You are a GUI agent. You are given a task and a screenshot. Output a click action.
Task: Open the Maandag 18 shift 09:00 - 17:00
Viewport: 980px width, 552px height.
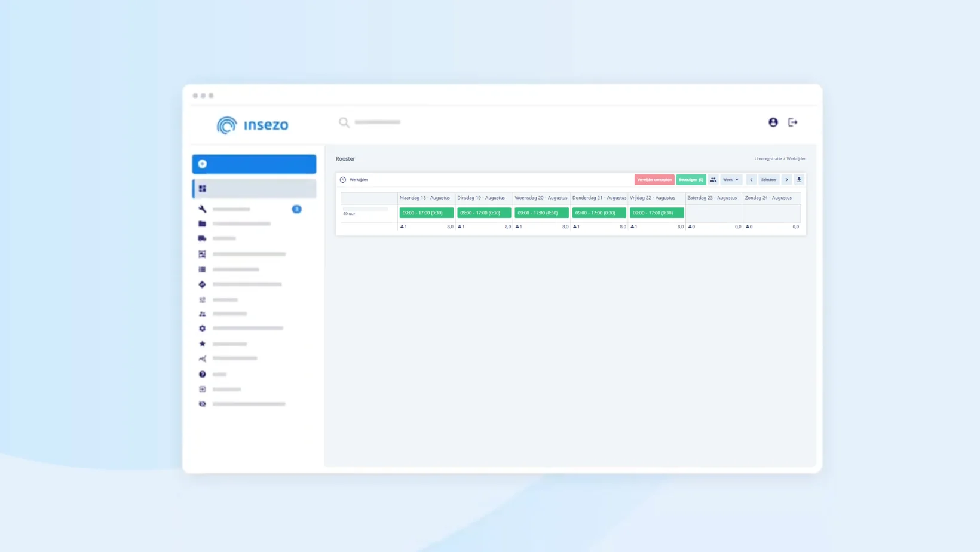click(427, 213)
